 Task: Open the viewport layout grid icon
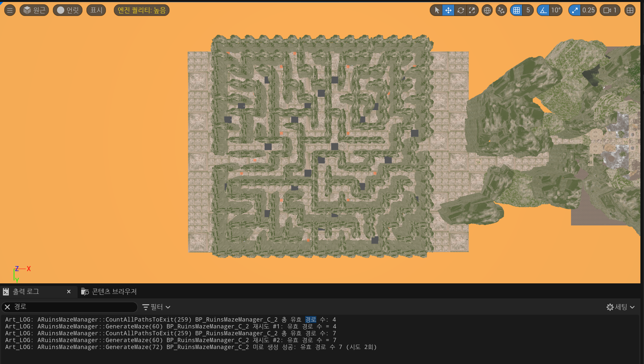click(x=630, y=10)
